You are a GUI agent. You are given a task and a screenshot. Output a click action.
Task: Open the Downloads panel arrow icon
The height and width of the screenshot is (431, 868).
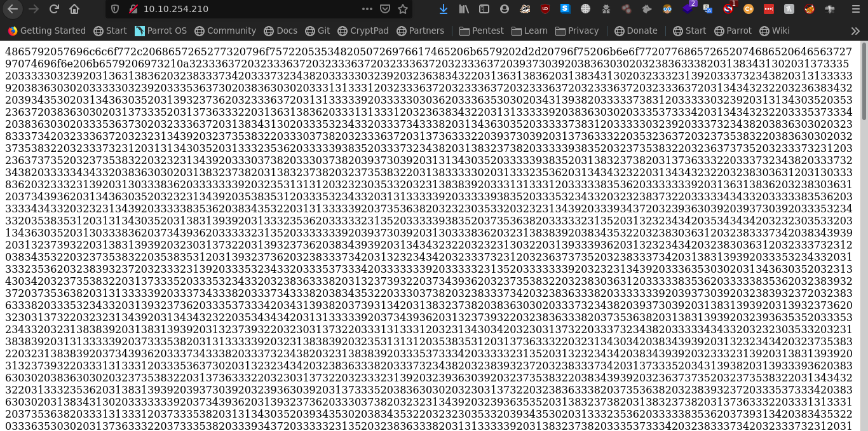[x=444, y=9]
